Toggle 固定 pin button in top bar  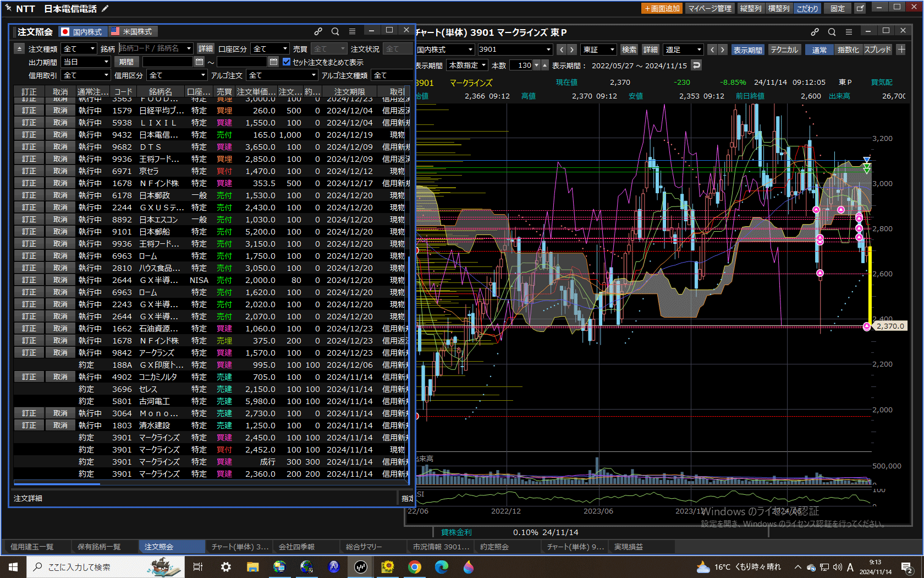(838, 8)
